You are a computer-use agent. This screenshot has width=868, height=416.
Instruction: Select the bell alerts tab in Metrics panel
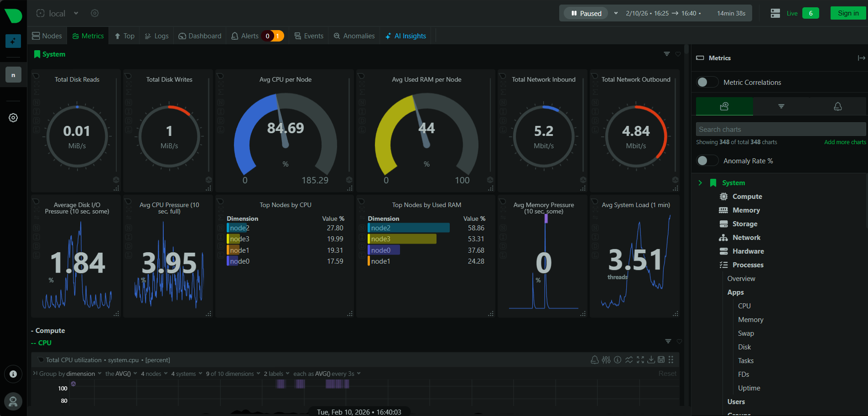838,106
